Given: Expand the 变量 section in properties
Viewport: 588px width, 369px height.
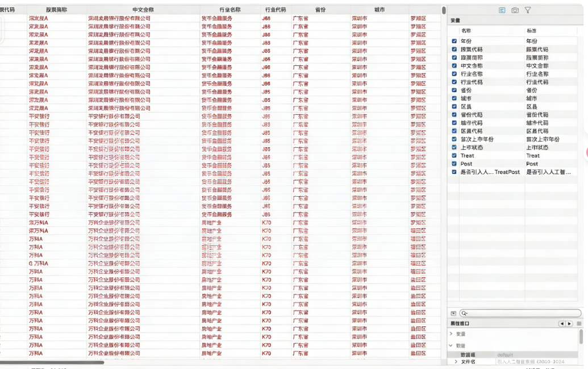Looking at the screenshot, I should (x=451, y=334).
